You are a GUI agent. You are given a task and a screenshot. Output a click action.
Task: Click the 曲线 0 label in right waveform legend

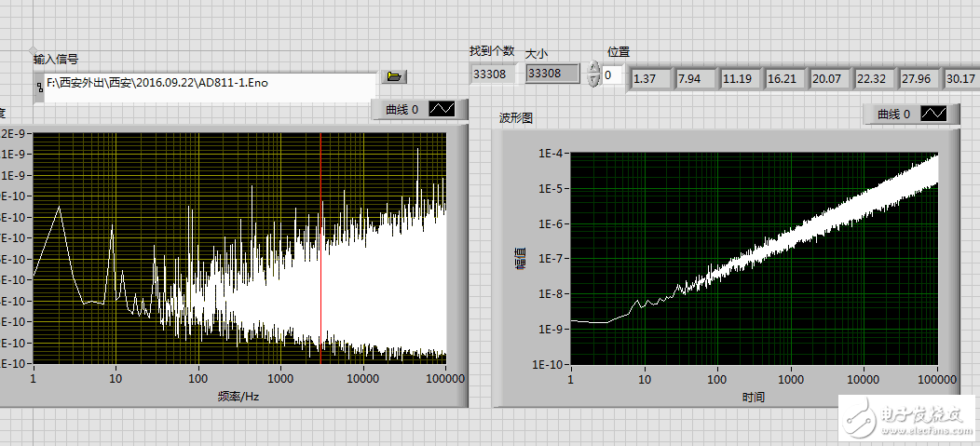coord(893,114)
